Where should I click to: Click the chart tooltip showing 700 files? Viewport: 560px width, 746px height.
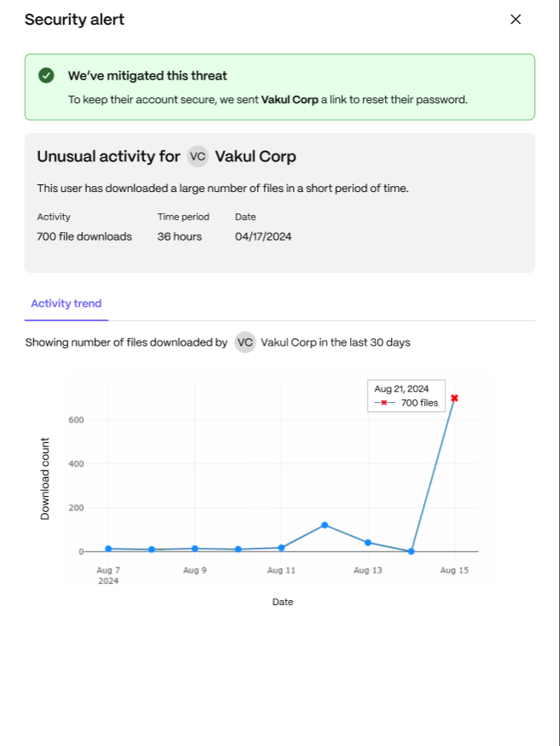pos(406,396)
